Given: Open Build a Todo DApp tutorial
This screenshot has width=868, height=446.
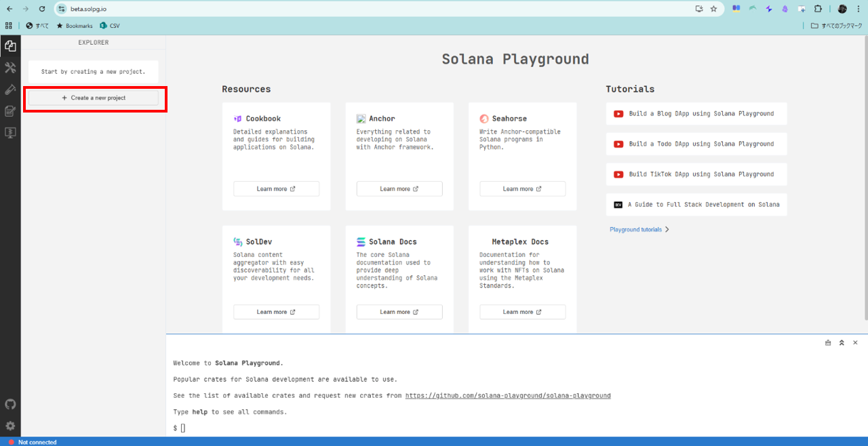Looking at the screenshot, I should [x=696, y=144].
